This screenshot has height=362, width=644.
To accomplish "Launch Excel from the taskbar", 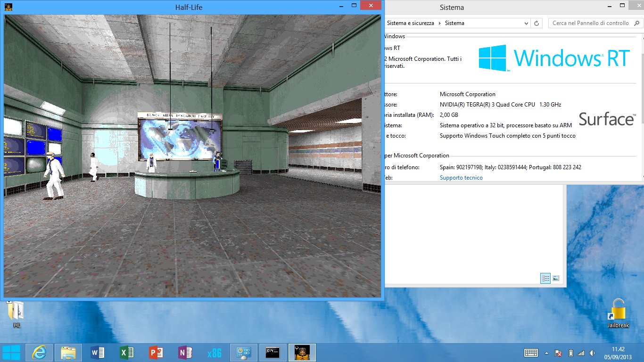I will (x=127, y=353).
